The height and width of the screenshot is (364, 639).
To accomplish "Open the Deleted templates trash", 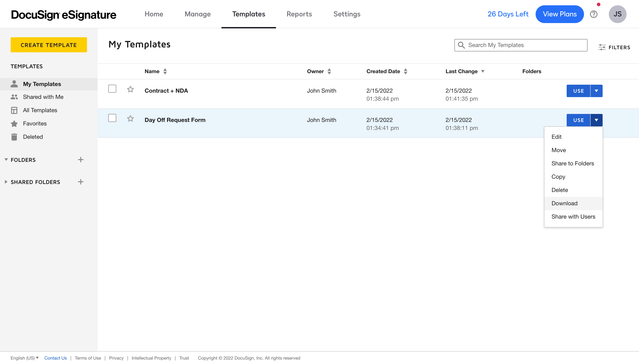I will pyautogui.click(x=33, y=137).
